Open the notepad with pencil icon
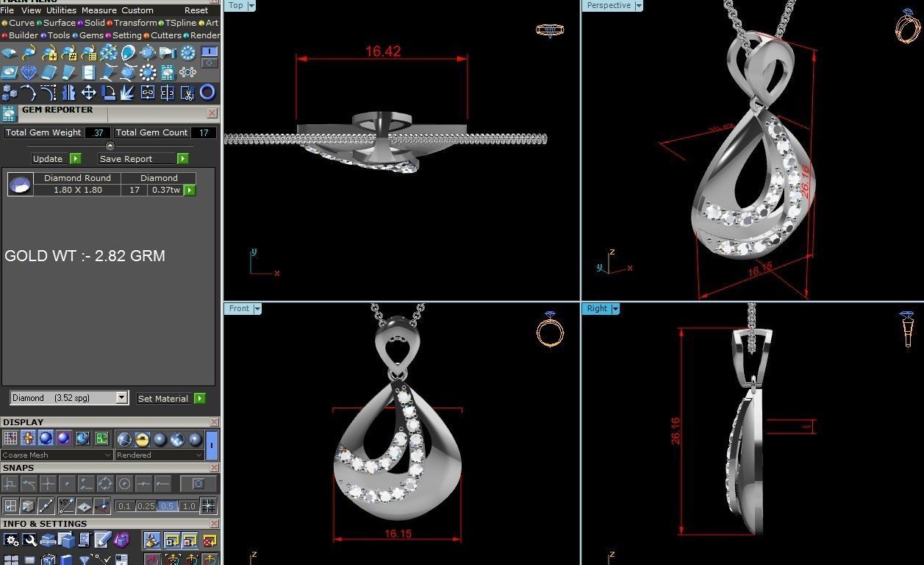Screen dimensions: 924x565 (x=102, y=540)
